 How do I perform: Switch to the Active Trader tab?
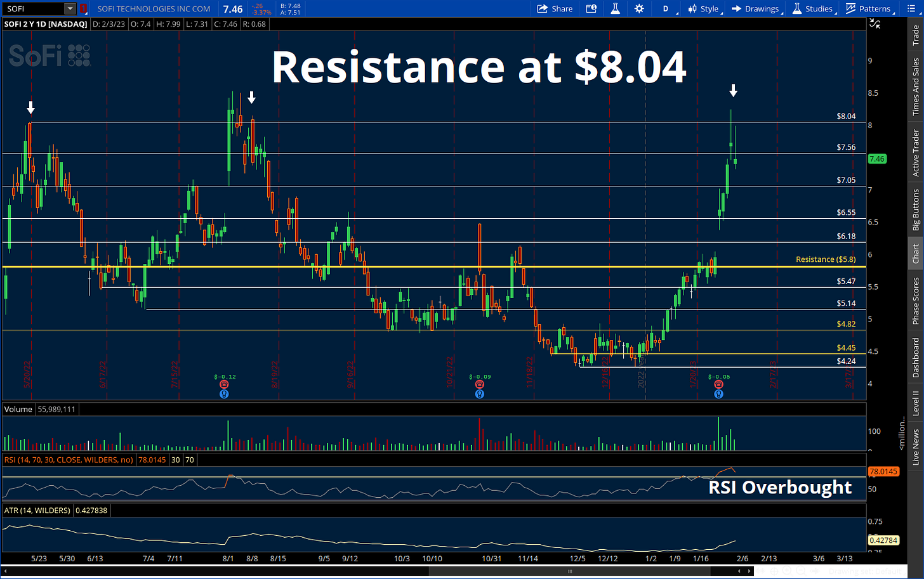(916, 153)
